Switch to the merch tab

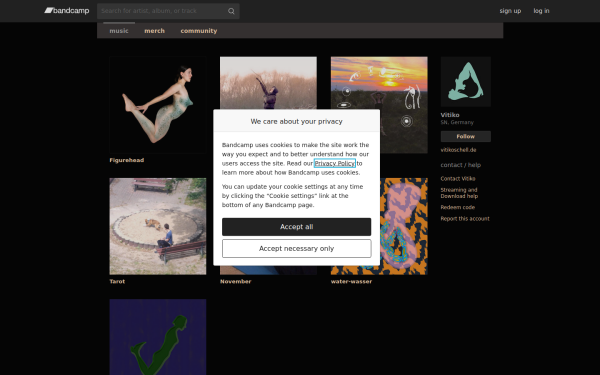pos(155,31)
